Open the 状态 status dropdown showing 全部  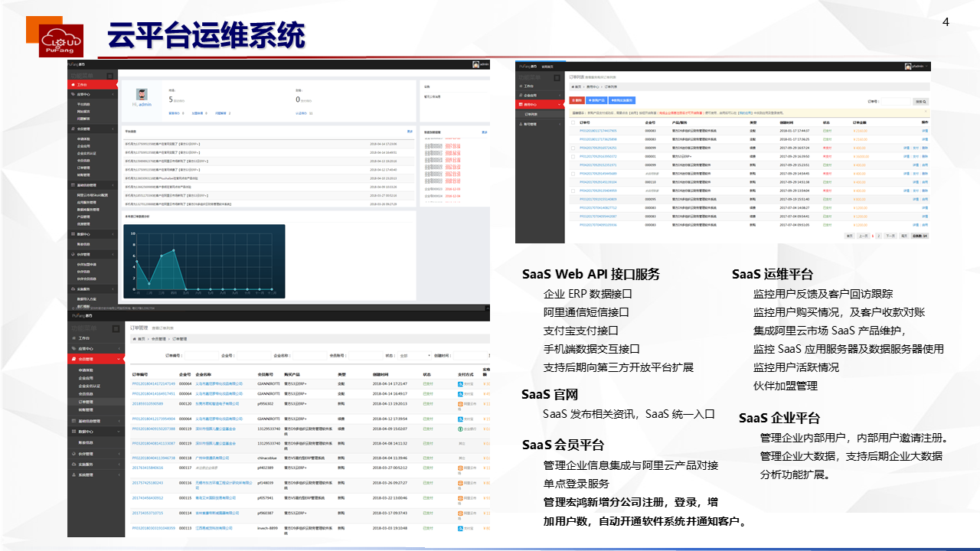[x=413, y=356]
